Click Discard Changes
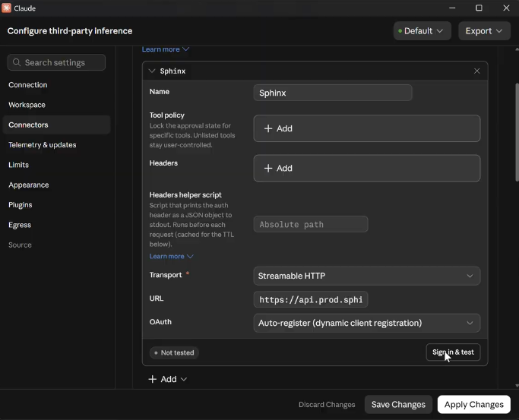The width and height of the screenshot is (519, 420). pos(327,405)
